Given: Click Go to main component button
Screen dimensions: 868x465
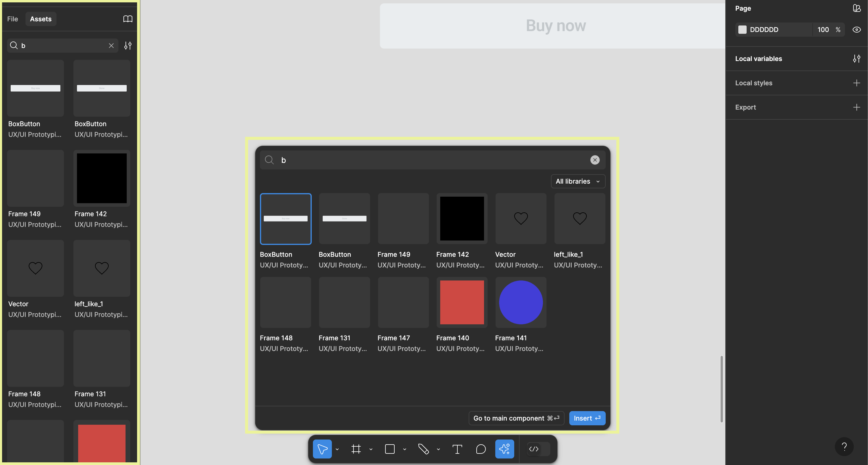Looking at the screenshot, I should click(516, 418).
